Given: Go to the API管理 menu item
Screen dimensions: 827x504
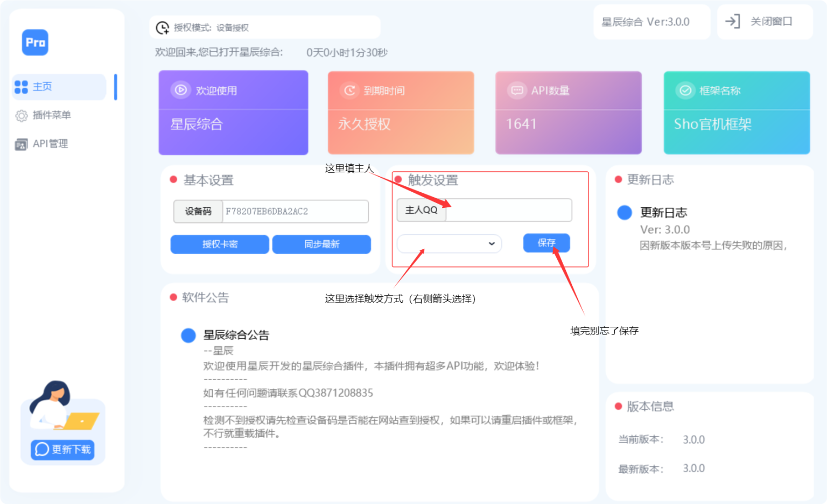Looking at the screenshot, I should point(50,144).
